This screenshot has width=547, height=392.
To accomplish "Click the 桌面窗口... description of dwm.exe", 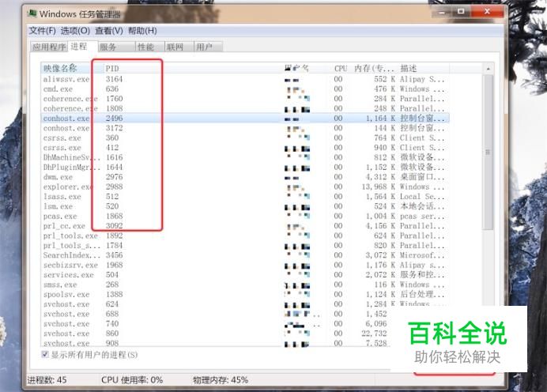I will point(422,177).
